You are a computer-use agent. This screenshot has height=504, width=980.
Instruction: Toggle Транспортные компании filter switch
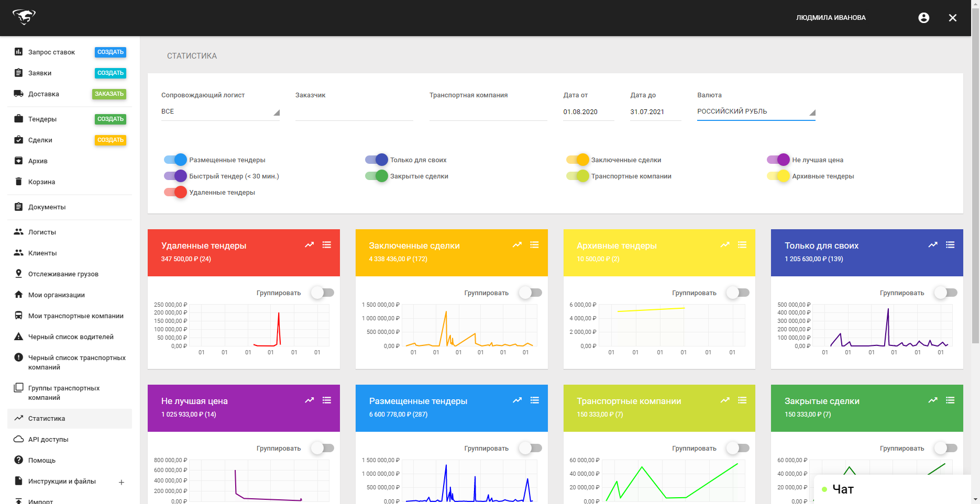578,176
